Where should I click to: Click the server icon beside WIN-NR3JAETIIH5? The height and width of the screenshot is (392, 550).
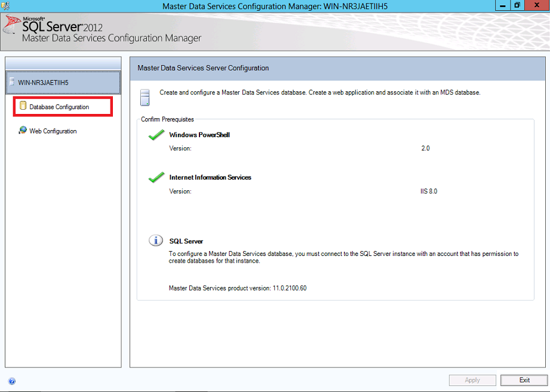[11, 82]
